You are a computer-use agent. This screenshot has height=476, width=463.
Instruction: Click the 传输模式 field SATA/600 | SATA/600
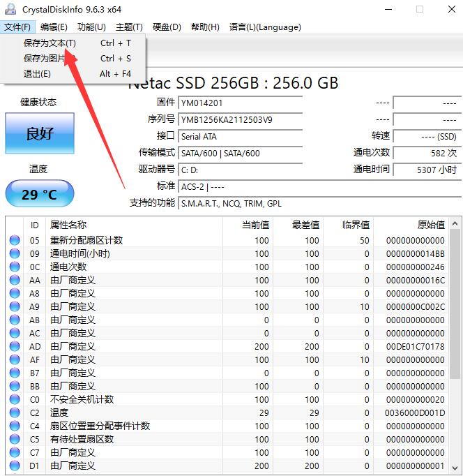[241, 153]
